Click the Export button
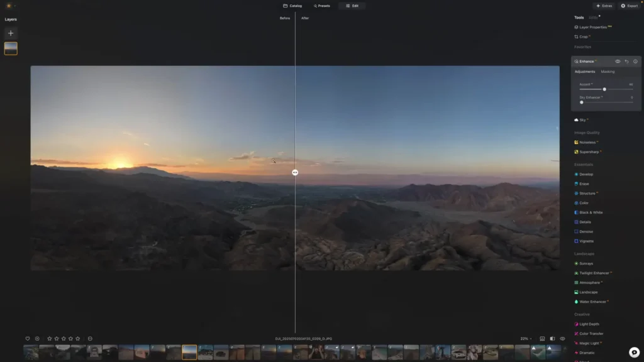The height and width of the screenshot is (362, 644). (x=628, y=6)
